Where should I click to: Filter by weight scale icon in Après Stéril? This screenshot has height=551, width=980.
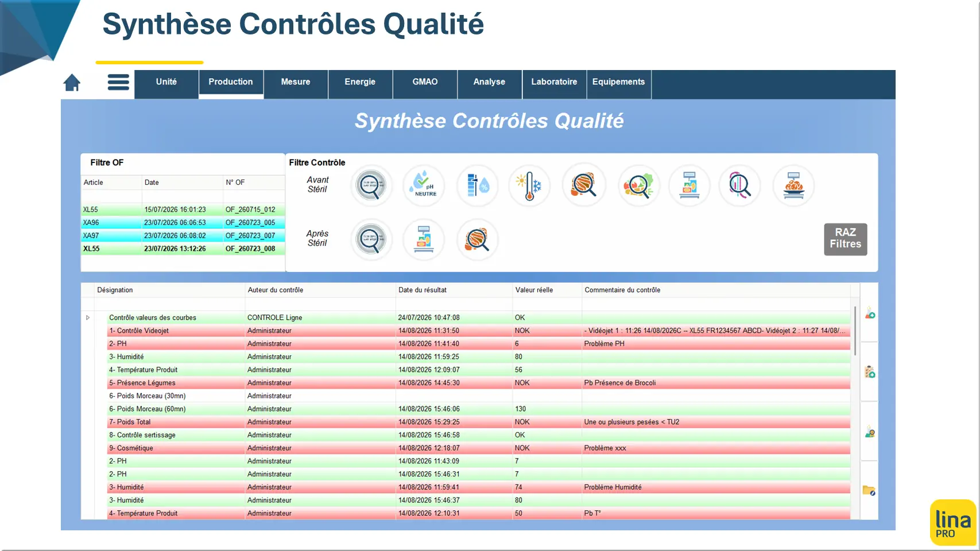click(424, 239)
